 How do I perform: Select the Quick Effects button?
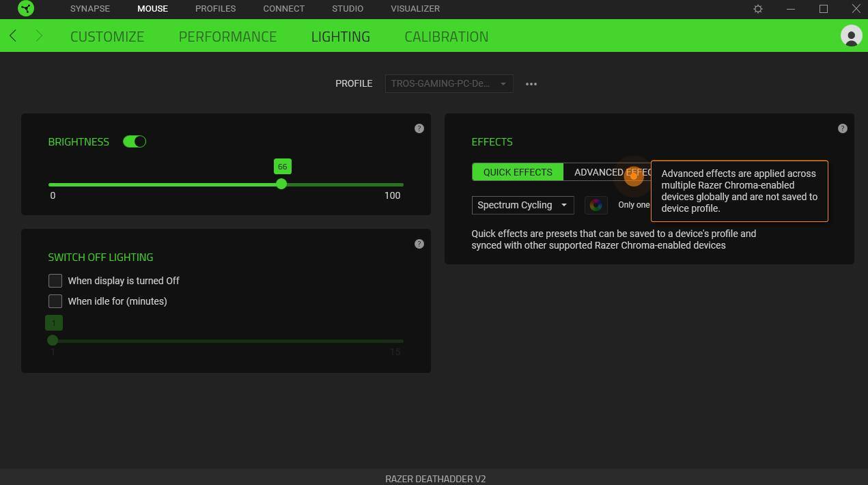(x=518, y=172)
